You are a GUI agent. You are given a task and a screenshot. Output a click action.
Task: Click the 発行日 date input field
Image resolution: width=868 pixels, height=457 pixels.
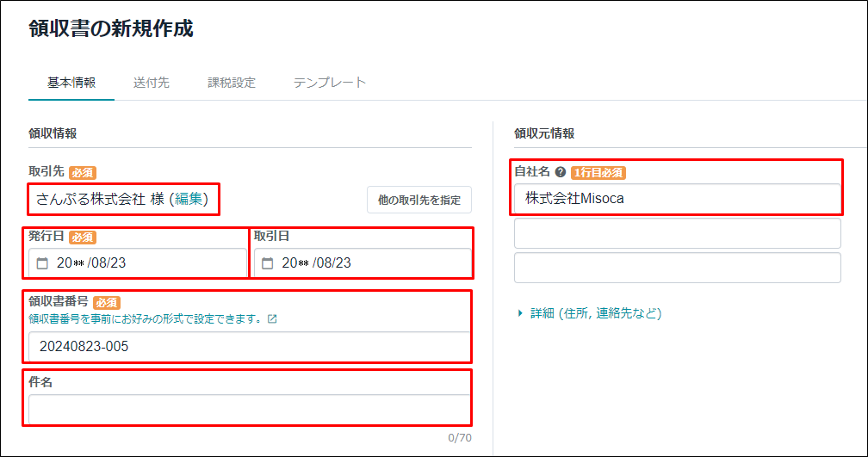138,262
